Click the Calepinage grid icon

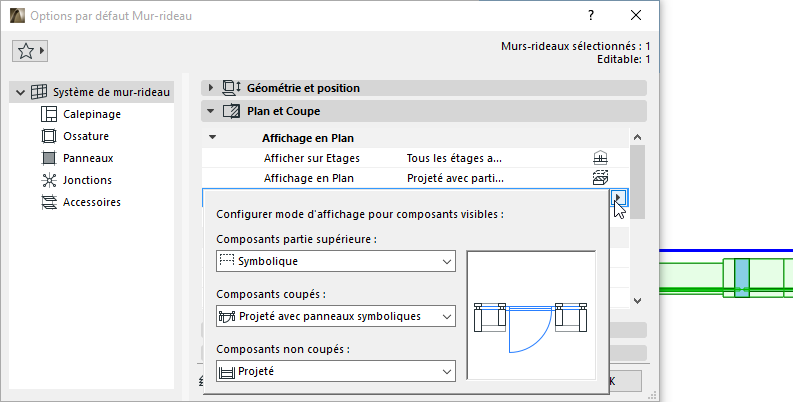(48, 114)
